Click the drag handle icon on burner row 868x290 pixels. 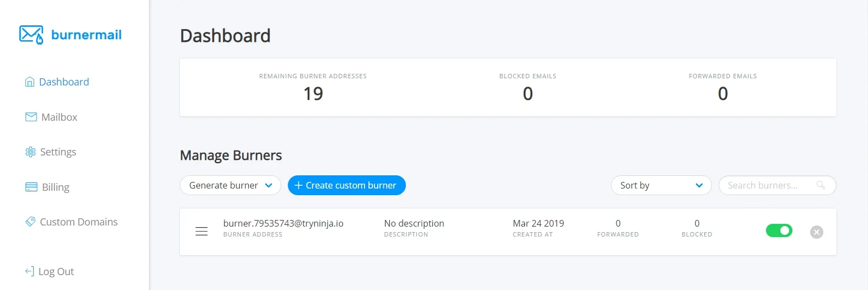[202, 232]
